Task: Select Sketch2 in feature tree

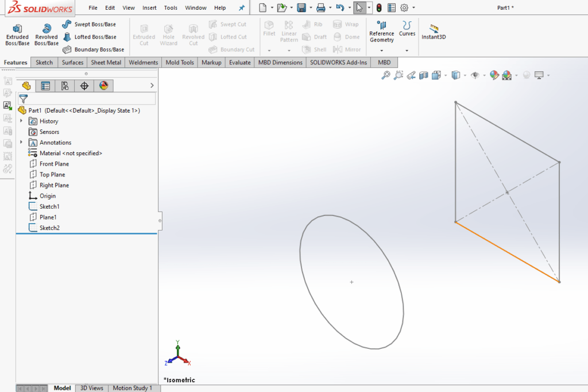Action: point(44,228)
